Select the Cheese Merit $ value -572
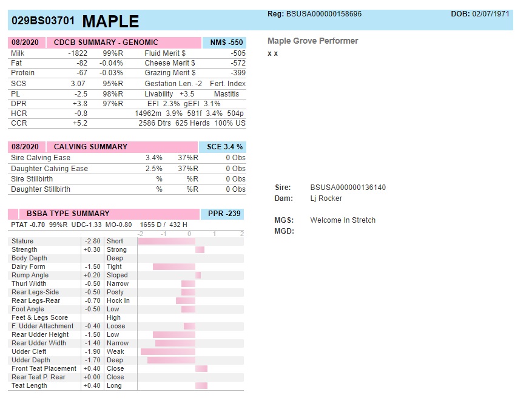532x406 pixels. pyautogui.click(x=238, y=63)
